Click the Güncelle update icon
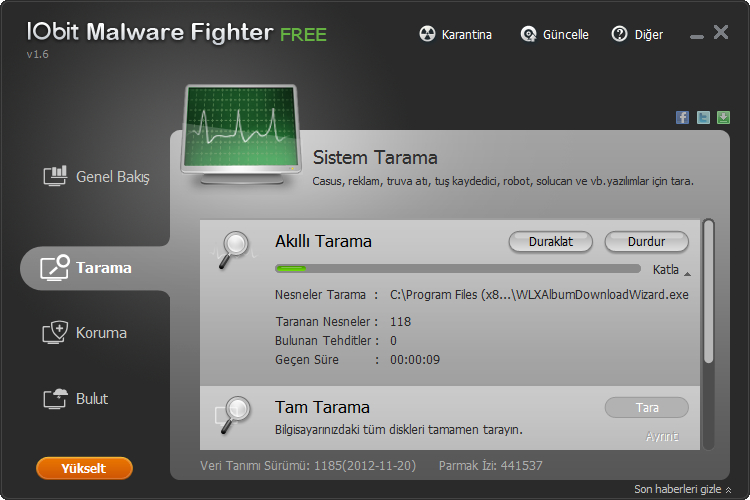 [x=529, y=35]
